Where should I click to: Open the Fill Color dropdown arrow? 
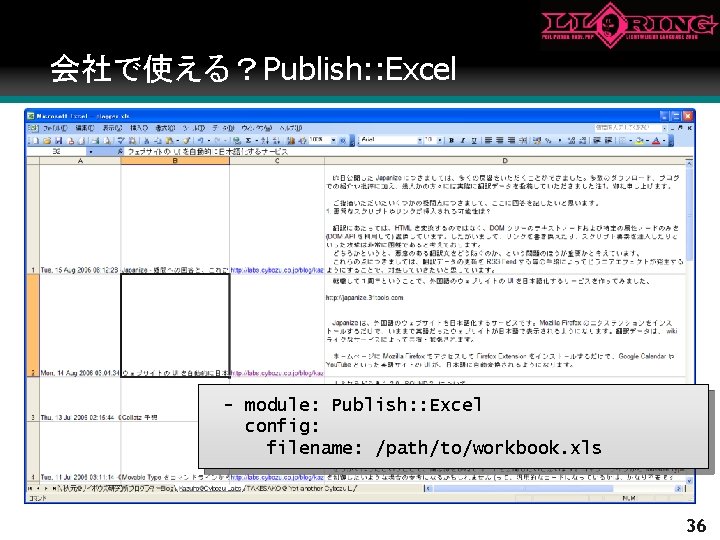647,141
